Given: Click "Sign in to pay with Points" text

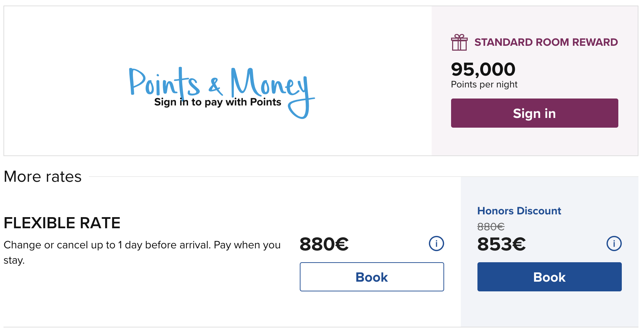Looking at the screenshot, I should pos(218,102).
